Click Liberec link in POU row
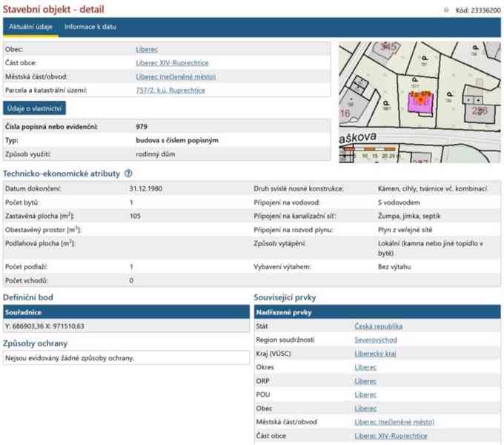Screen dimensions: 504x445 pos(365,395)
